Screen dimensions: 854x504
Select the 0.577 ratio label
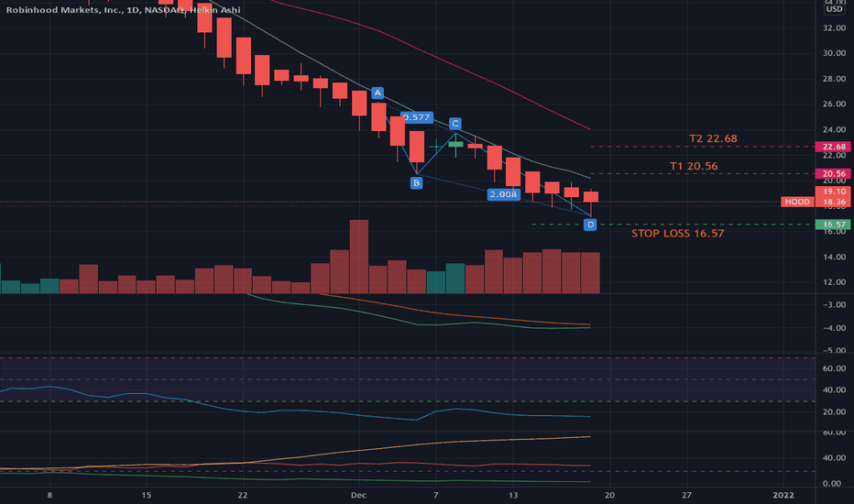[x=417, y=117]
